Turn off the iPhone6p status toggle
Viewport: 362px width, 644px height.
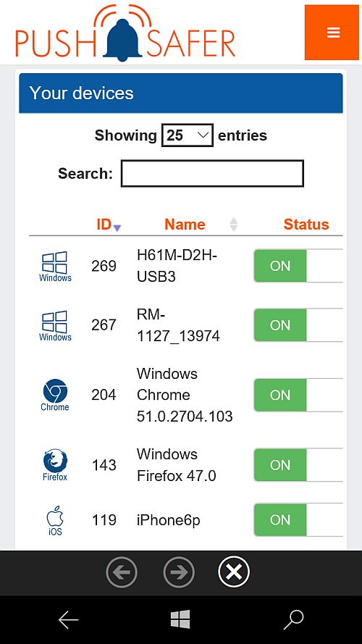pyautogui.click(x=298, y=520)
